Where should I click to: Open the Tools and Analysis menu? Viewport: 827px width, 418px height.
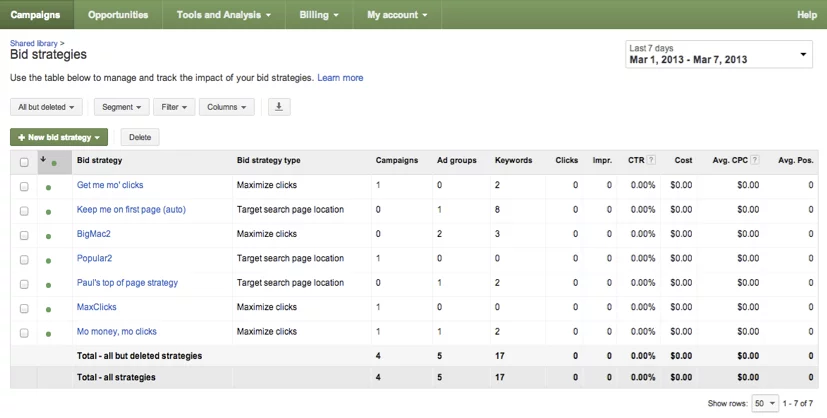point(223,15)
